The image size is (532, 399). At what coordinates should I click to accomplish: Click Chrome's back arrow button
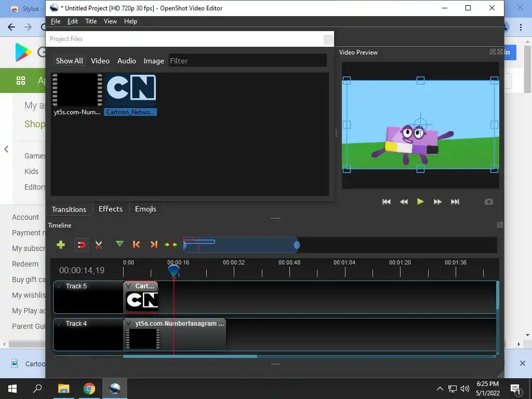(x=11, y=27)
